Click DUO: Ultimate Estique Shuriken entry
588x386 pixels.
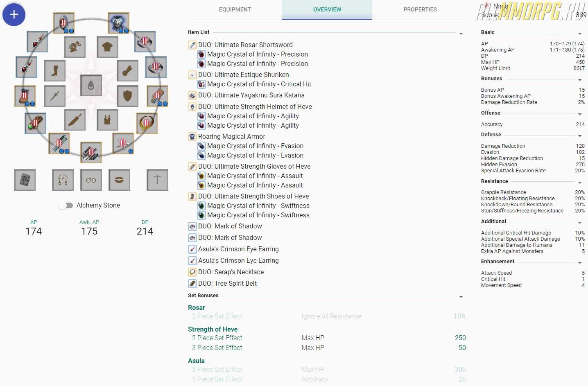coord(244,74)
